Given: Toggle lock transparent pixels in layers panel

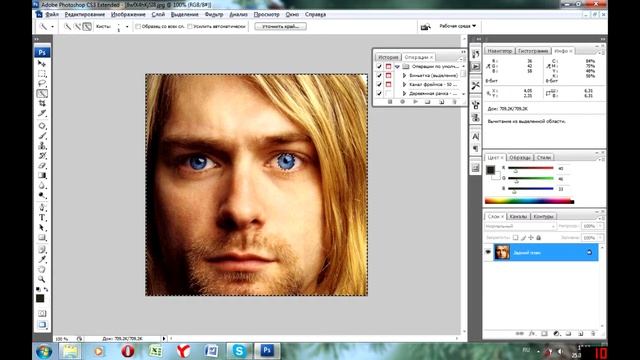Looking at the screenshot, I should (x=515, y=238).
